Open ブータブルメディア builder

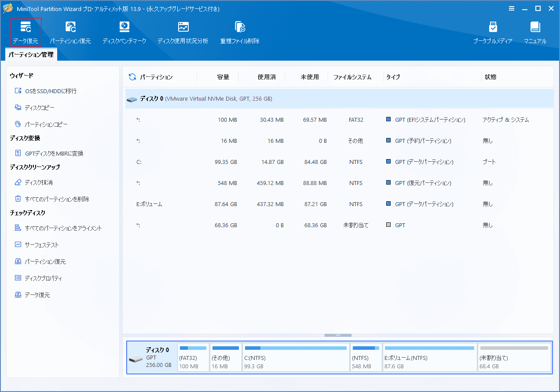[493, 32]
